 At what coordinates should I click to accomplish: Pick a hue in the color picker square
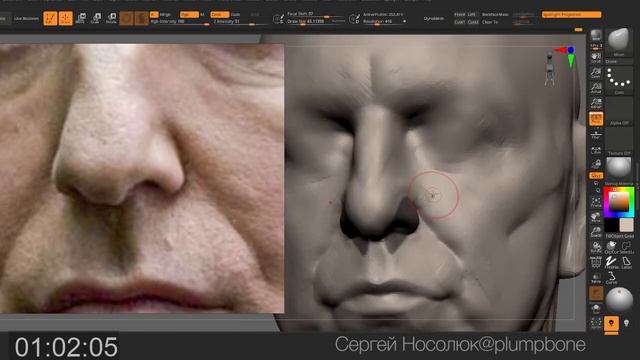pyautogui.click(x=619, y=202)
